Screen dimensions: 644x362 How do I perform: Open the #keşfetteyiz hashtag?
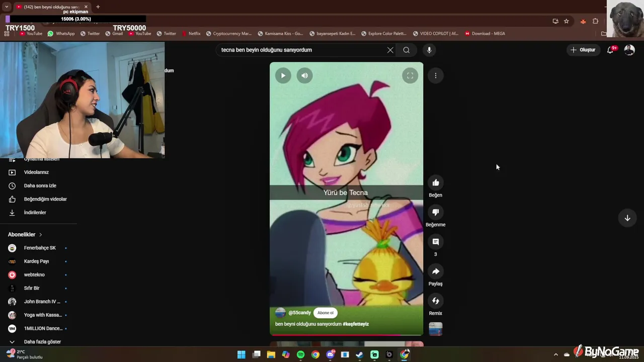tap(356, 324)
